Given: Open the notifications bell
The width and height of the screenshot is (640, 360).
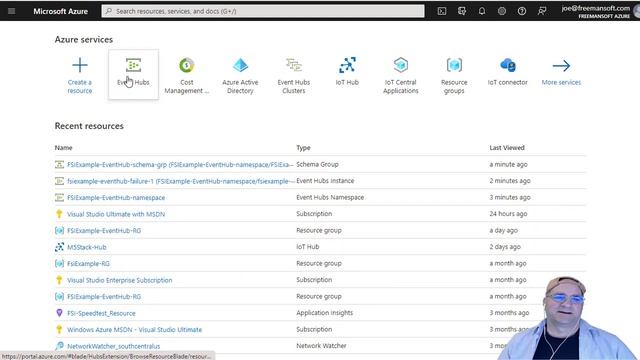Looking at the screenshot, I should (482, 11).
